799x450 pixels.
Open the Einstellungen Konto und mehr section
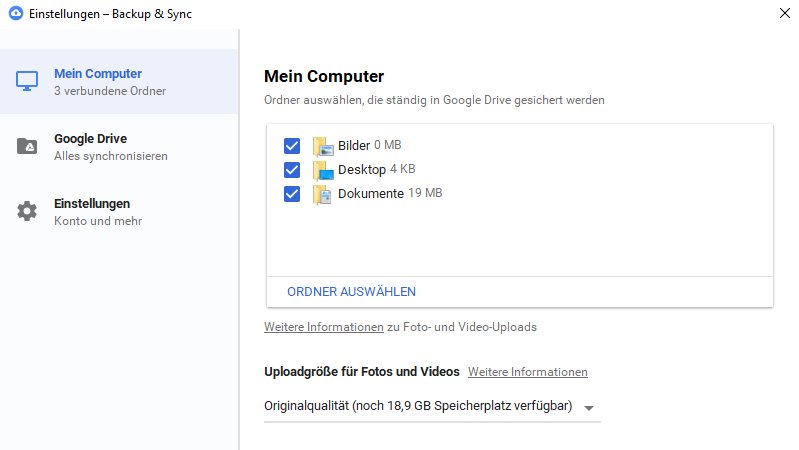(x=110, y=211)
